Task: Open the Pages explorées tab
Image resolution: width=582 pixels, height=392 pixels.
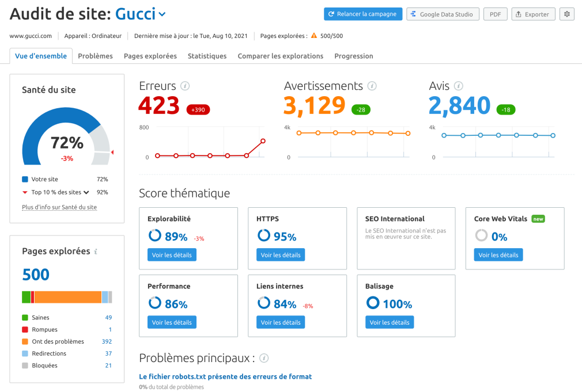Action: click(x=150, y=56)
